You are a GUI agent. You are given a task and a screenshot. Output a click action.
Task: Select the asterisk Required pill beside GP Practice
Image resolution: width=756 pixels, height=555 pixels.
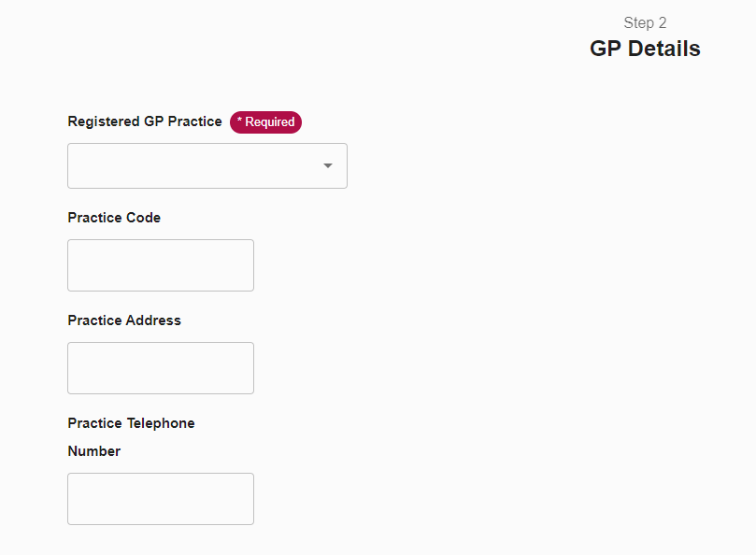coord(265,122)
